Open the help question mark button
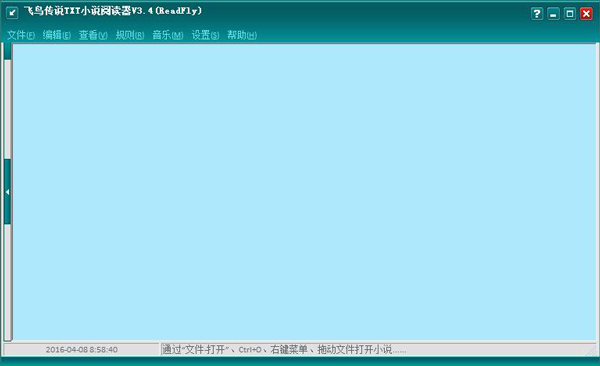 point(537,14)
